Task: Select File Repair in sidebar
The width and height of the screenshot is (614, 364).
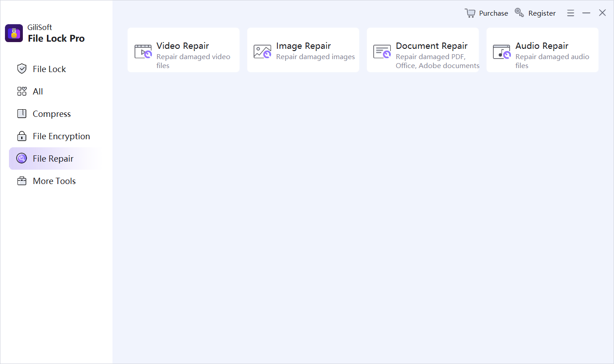Action: pos(54,158)
